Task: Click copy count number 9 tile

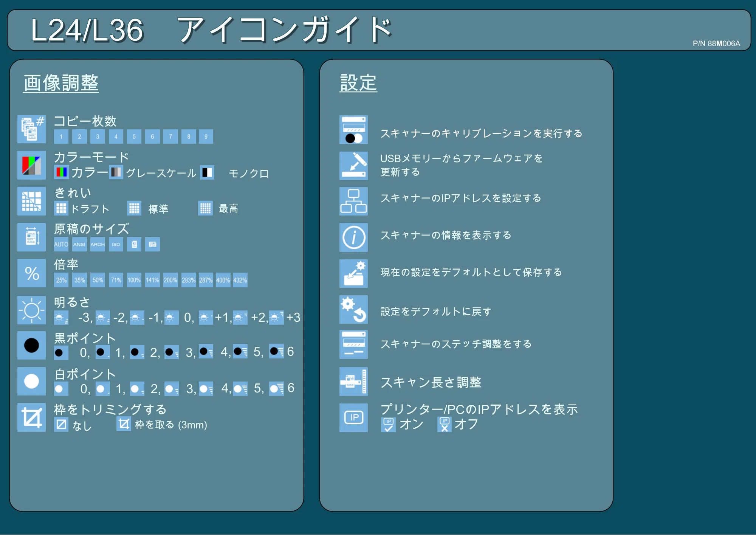Action: coord(206,136)
